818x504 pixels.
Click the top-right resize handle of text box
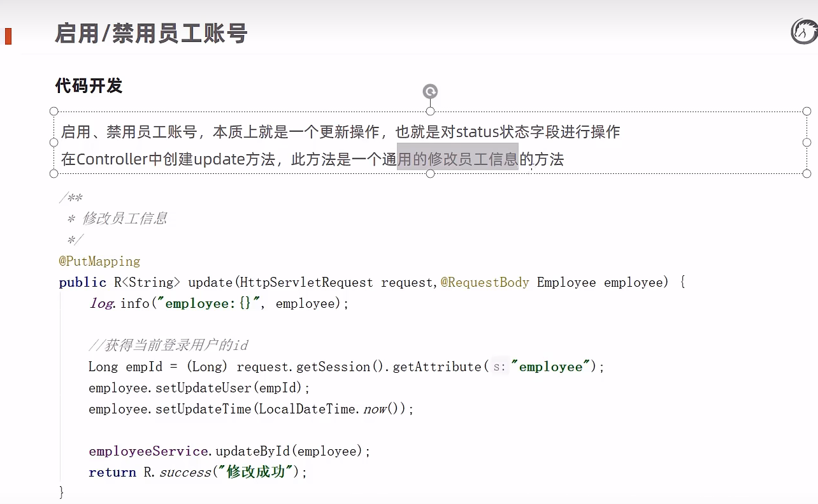click(807, 111)
